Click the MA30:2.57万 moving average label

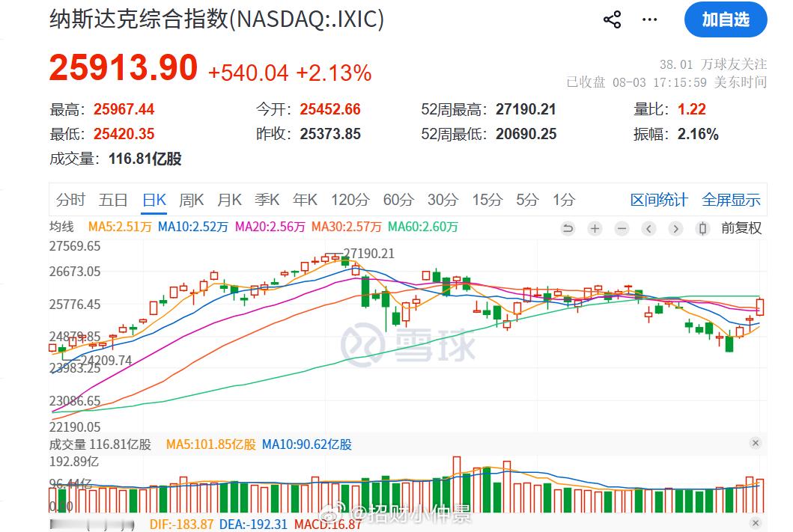coord(347,227)
